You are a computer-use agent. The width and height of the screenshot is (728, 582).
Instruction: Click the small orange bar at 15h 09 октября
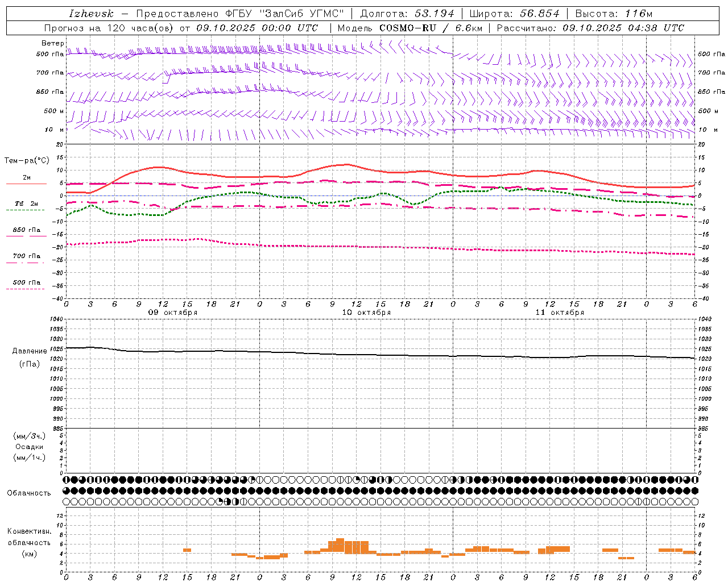click(x=187, y=550)
